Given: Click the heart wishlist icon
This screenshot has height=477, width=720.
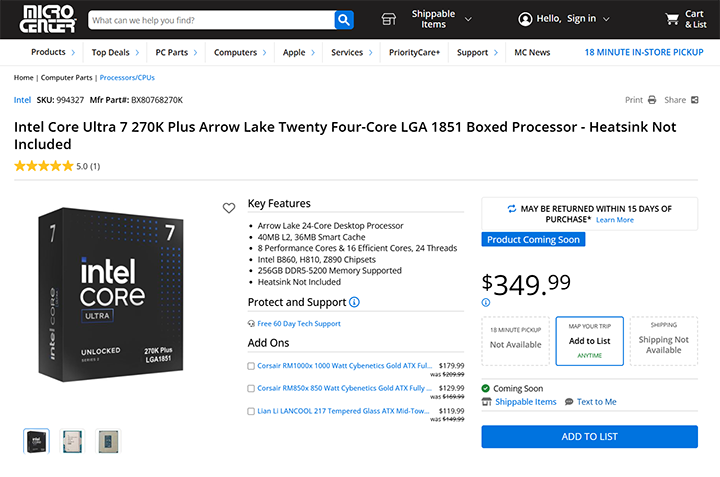Looking at the screenshot, I should [x=229, y=208].
